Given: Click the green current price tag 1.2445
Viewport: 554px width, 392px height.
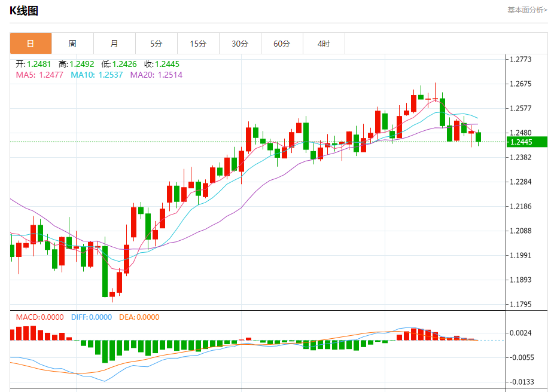Looking at the screenshot, I should (527, 142).
